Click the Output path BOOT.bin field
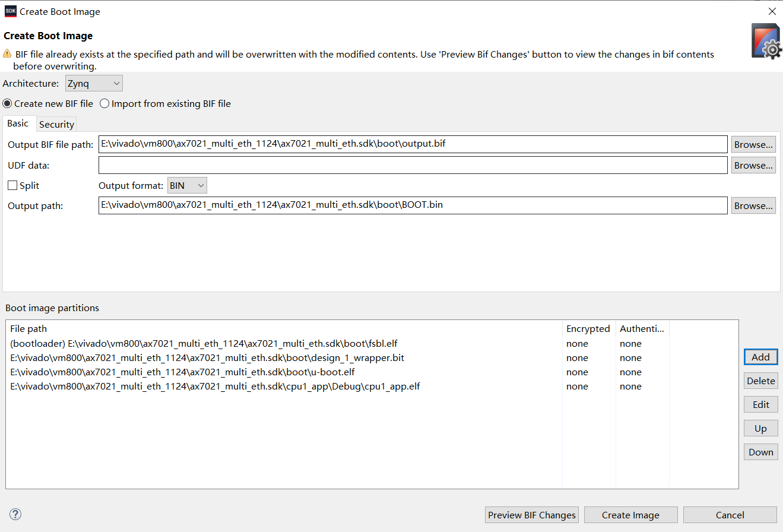 click(413, 205)
